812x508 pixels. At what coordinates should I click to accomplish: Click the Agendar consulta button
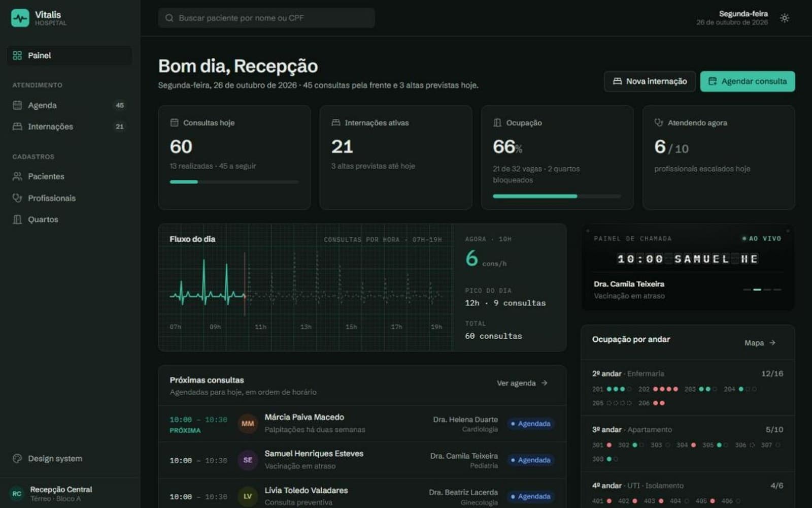(x=748, y=81)
